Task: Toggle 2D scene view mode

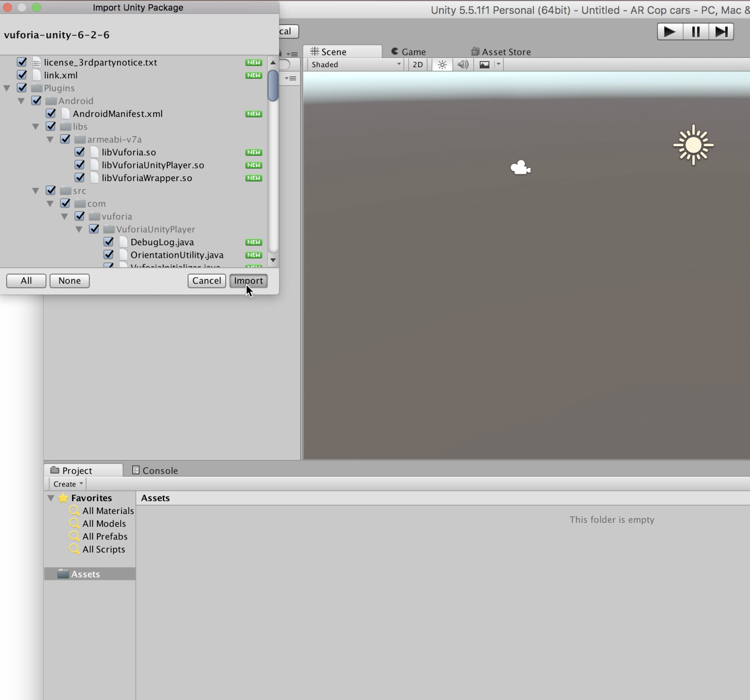Action: (x=417, y=65)
